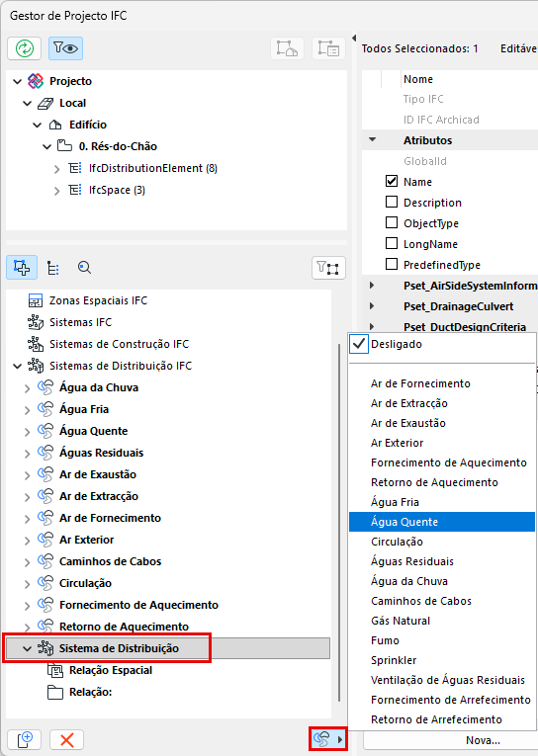Click the Rés-do-Chão storey icon
The height and width of the screenshot is (756, 538).
(64, 145)
